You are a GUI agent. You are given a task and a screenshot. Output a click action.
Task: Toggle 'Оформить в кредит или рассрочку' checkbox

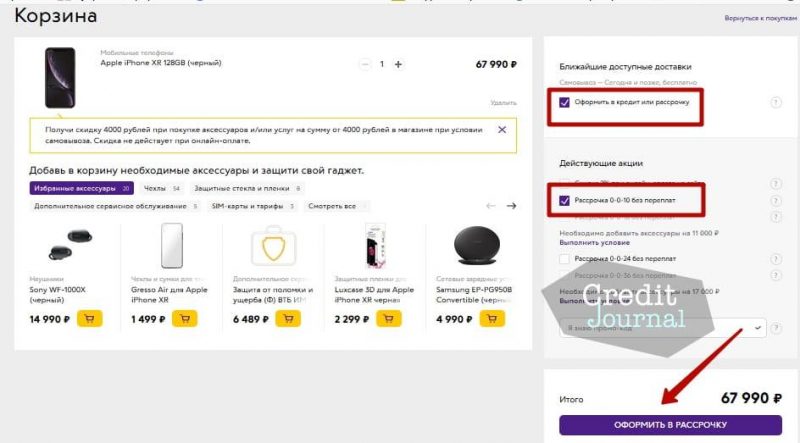point(564,102)
